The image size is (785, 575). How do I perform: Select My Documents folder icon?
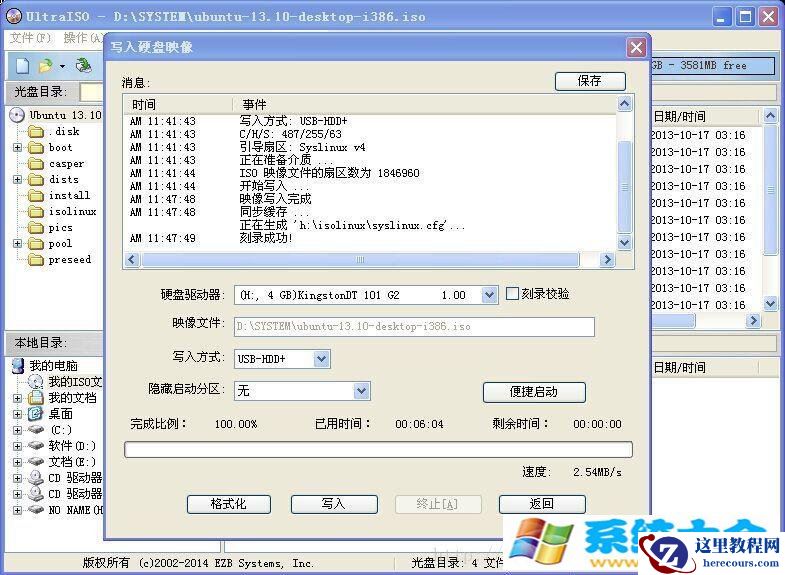click(36, 398)
